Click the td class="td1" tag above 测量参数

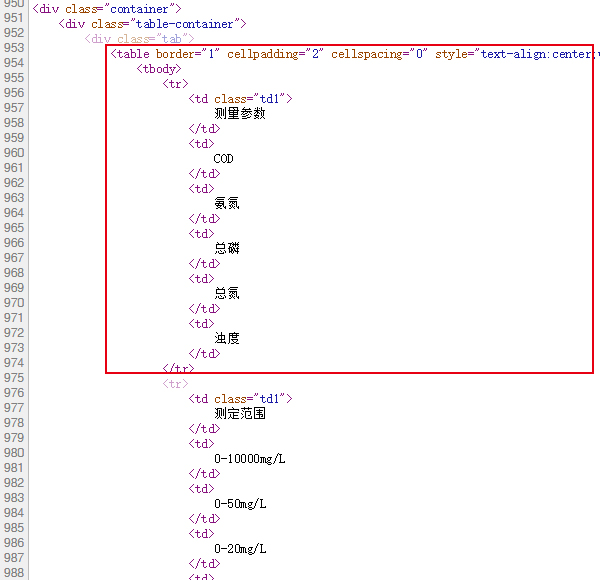(240, 99)
